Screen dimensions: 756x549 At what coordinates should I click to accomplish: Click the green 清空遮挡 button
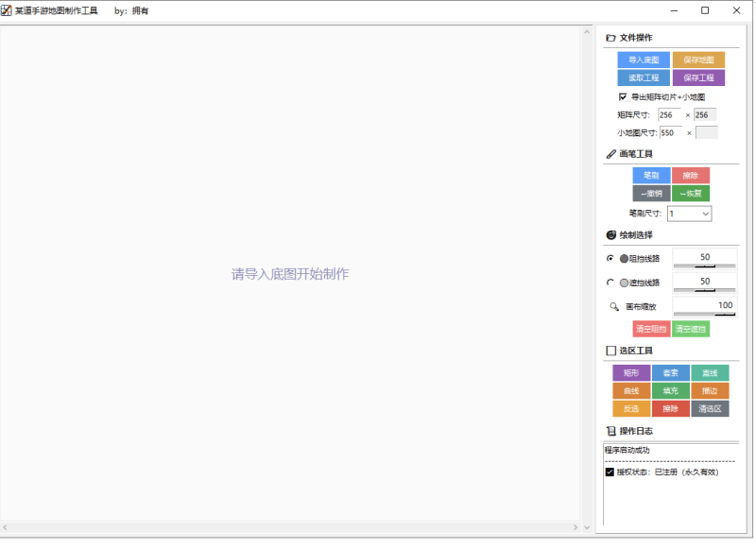point(691,329)
